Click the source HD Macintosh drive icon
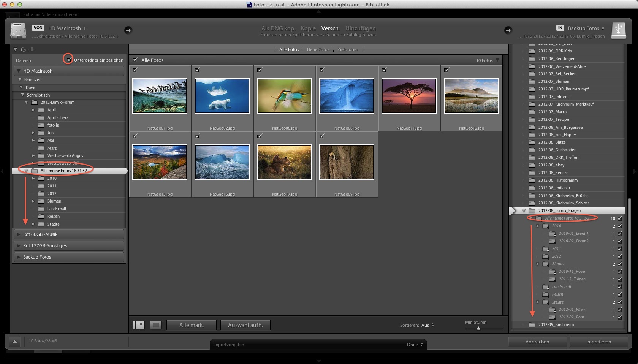The width and height of the screenshot is (638, 364). coord(18,30)
